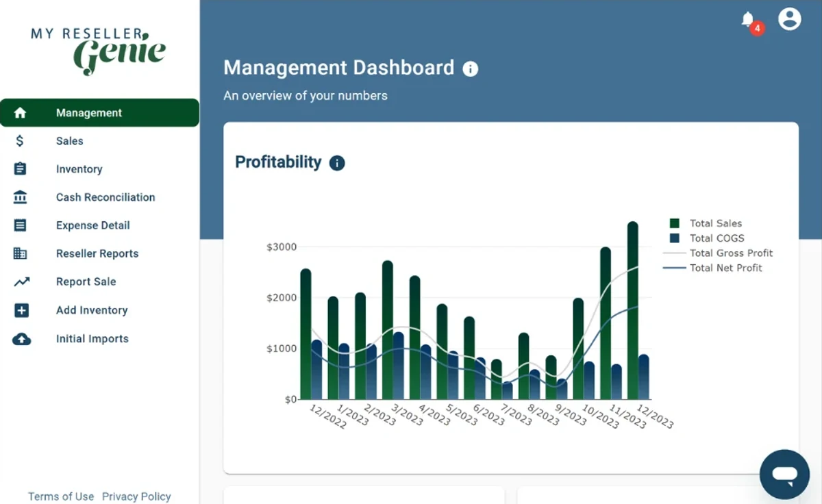Screen dimensions: 822x504
Task: Open the Privacy Policy link
Action: 136,496
